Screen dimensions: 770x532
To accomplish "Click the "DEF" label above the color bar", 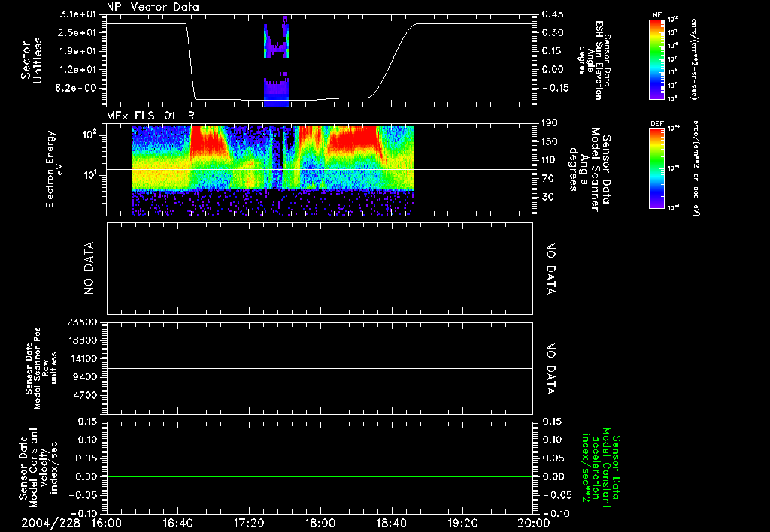I will pyautogui.click(x=656, y=124).
